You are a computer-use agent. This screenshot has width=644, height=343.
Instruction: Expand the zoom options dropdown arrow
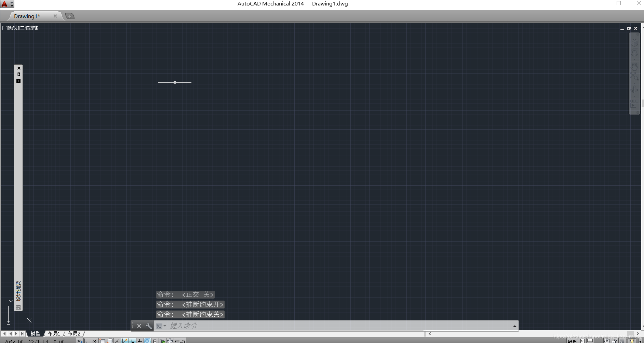point(634,83)
